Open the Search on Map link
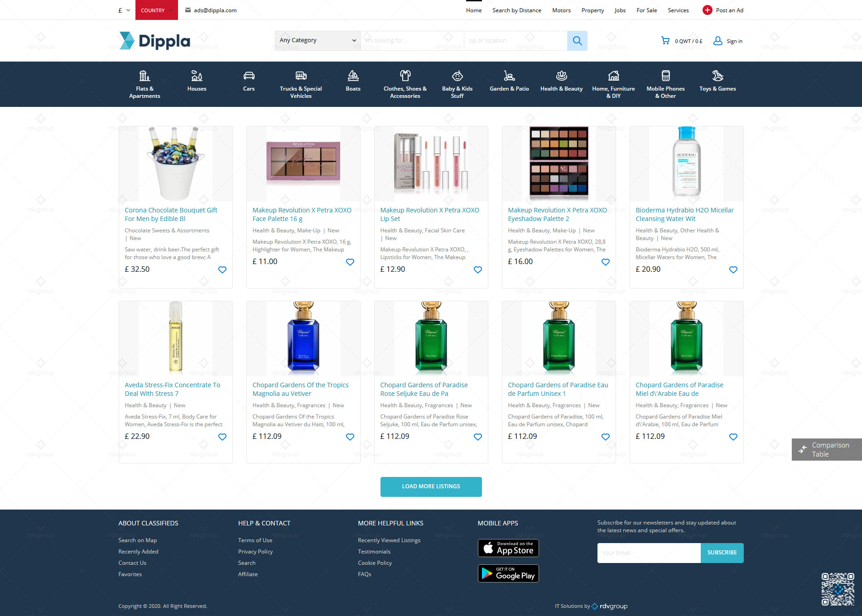Image resolution: width=862 pixels, height=616 pixels. point(138,540)
